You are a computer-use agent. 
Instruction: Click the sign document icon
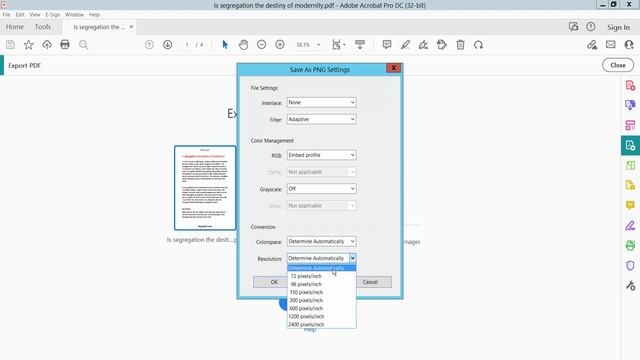tap(423, 44)
